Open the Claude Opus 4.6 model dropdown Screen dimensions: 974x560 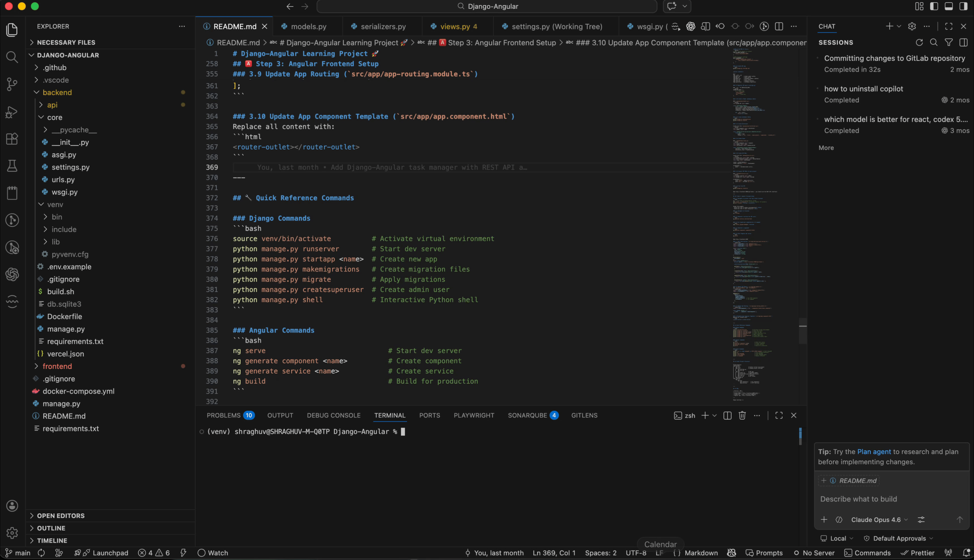879,520
